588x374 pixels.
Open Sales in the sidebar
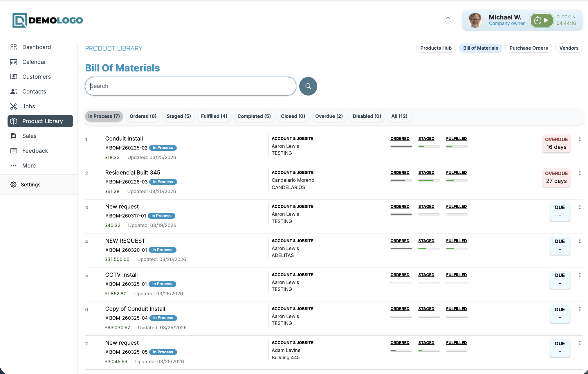tap(29, 136)
